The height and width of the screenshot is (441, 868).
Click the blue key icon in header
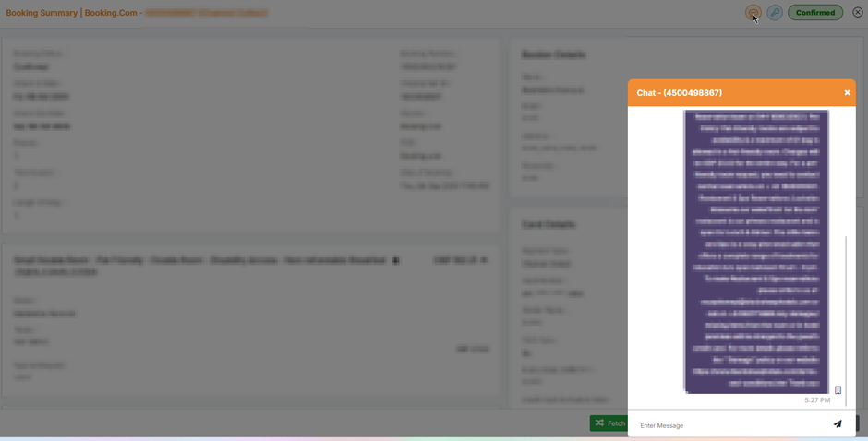775,13
